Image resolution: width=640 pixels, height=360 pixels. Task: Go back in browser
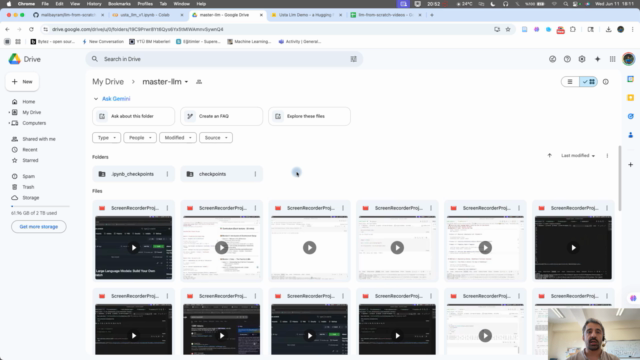[x=7, y=29]
